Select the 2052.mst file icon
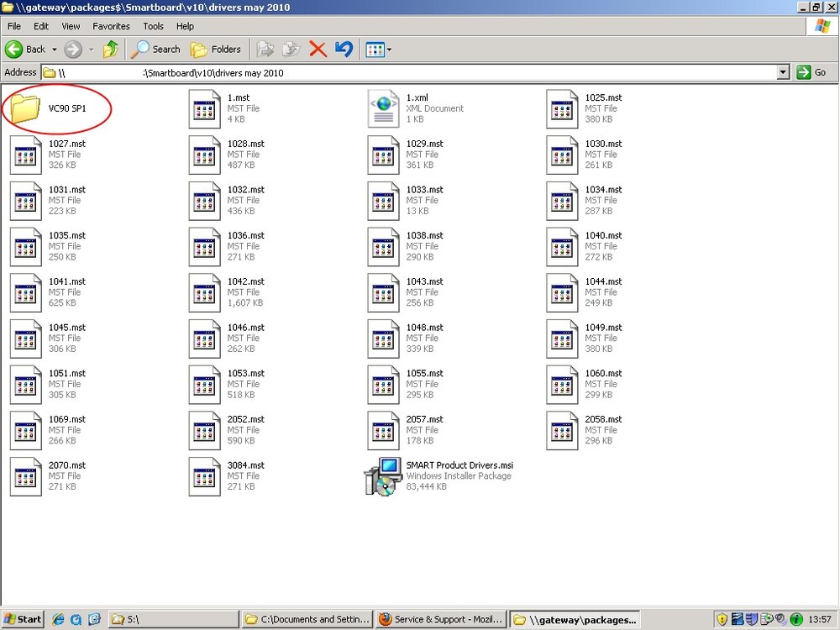Image resolution: width=840 pixels, height=630 pixels. [205, 431]
